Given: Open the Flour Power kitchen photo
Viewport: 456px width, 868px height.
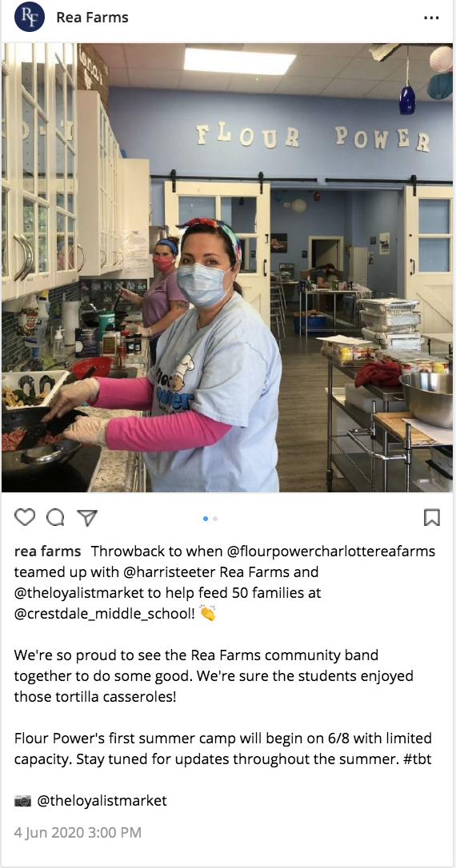Looking at the screenshot, I should point(227,268).
